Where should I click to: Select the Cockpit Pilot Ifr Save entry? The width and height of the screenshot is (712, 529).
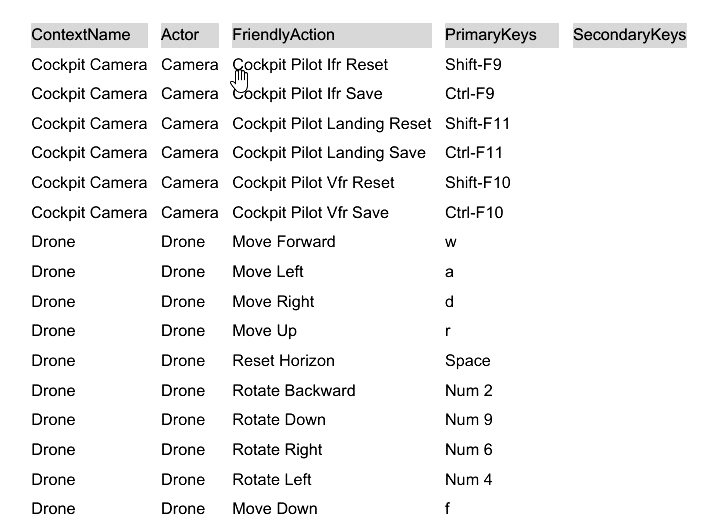pyautogui.click(x=307, y=94)
